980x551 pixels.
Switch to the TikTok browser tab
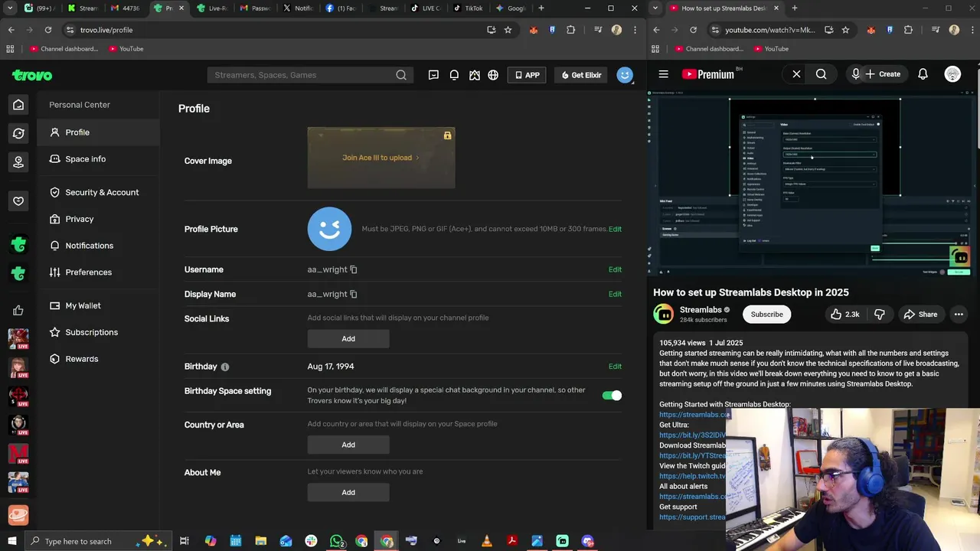click(468, 8)
